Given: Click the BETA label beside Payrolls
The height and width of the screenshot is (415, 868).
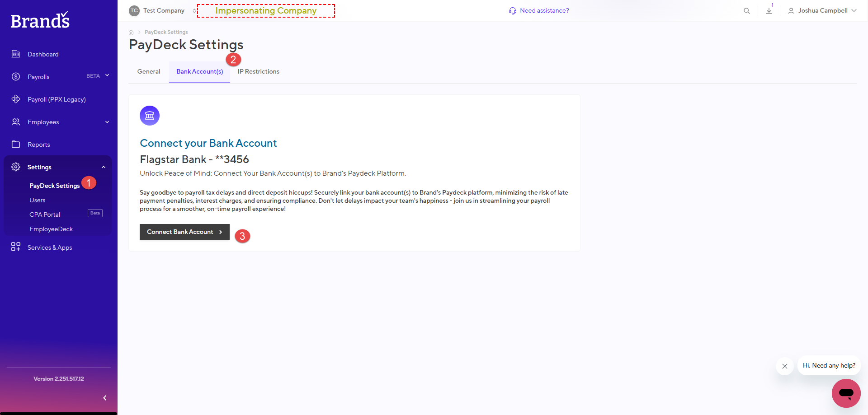Looking at the screenshot, I should coord(93,76).
